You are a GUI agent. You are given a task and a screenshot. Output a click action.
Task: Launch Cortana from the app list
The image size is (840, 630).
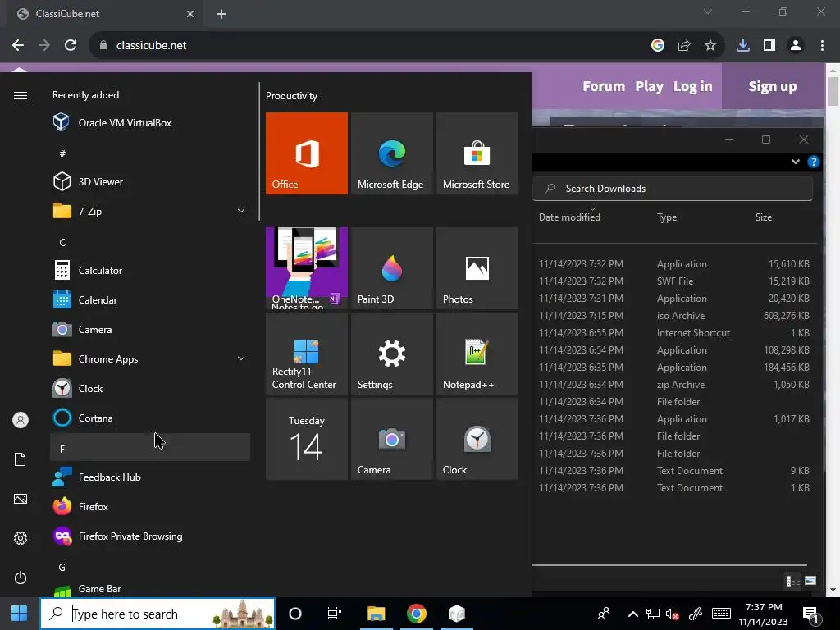coord(150,418)
